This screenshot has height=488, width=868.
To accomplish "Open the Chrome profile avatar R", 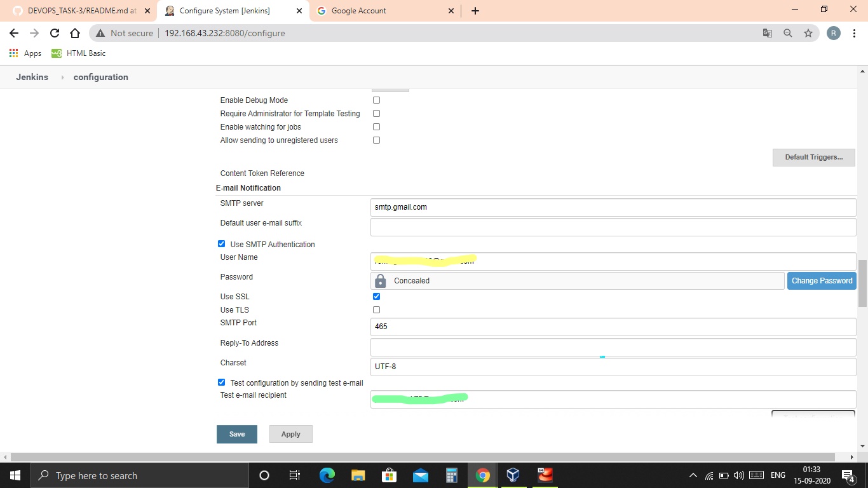I will [x=834, y=33].
